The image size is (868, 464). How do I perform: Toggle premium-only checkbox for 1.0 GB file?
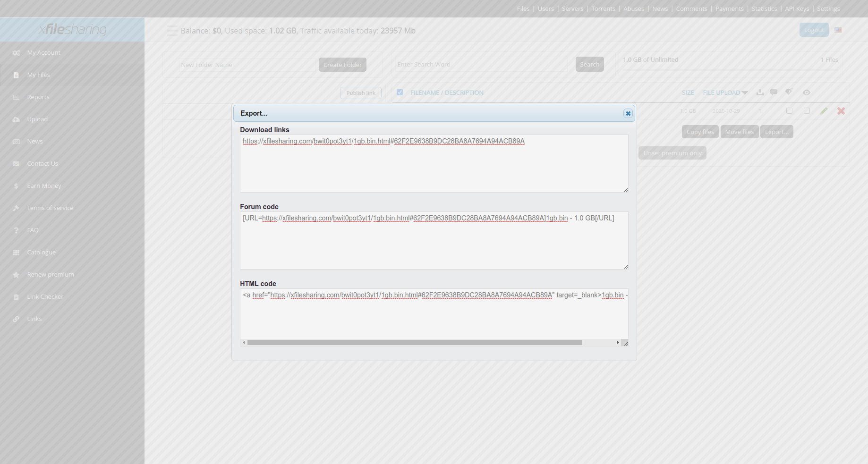coord(789,111)
